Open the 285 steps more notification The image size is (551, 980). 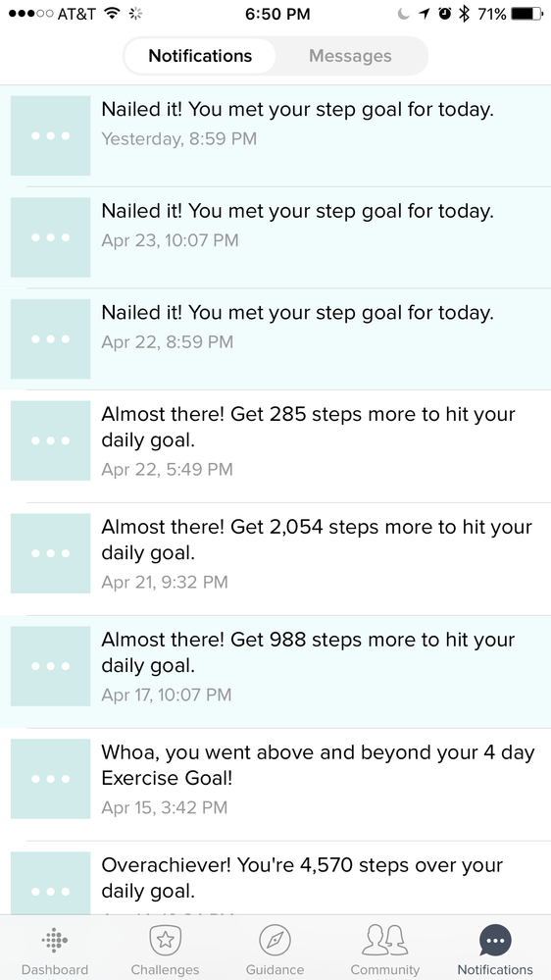coord(275,446)
